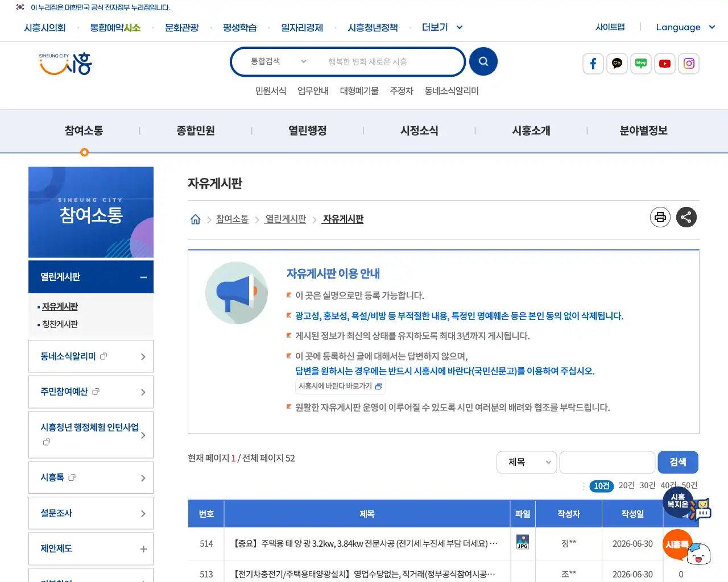The width and height of the screenshot is (728, 582).
Task: Show 30건 per page
Action: click(648, 485)
